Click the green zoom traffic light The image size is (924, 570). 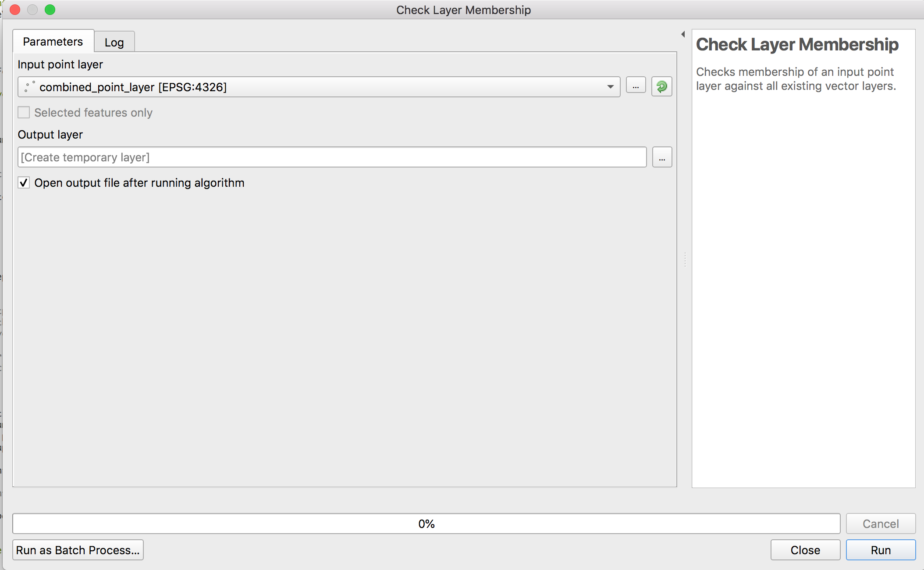click(50, 10)
